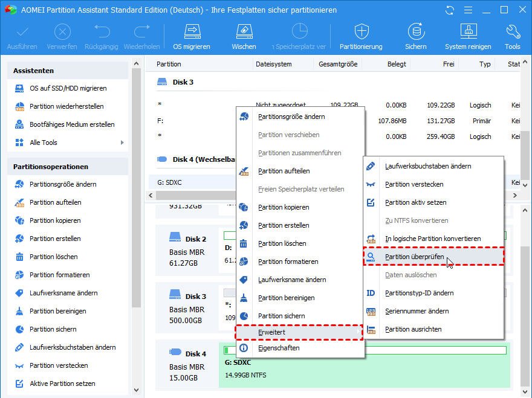The width and height of the screenshot is (532, 398).
Task: Click the Wischen toolbar icon
Action: 244,37
